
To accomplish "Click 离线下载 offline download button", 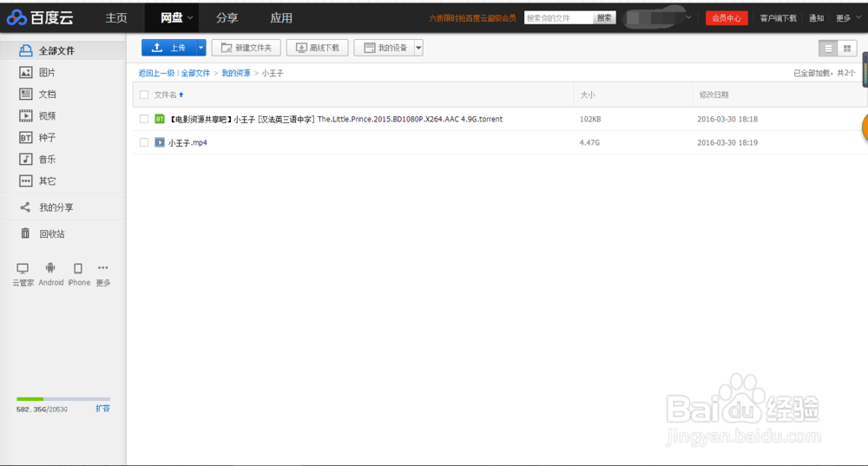I will [317, 48].
